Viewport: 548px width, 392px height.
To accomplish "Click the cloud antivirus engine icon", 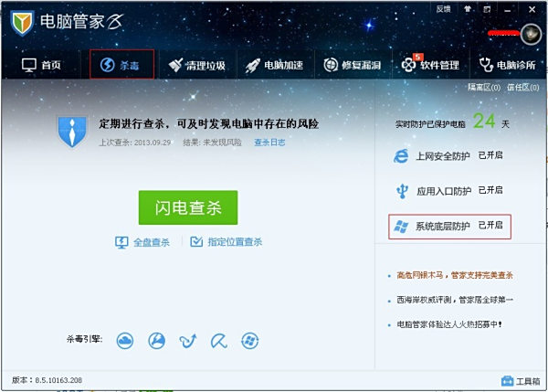I will pyautogui.click(x=126, y=341).
